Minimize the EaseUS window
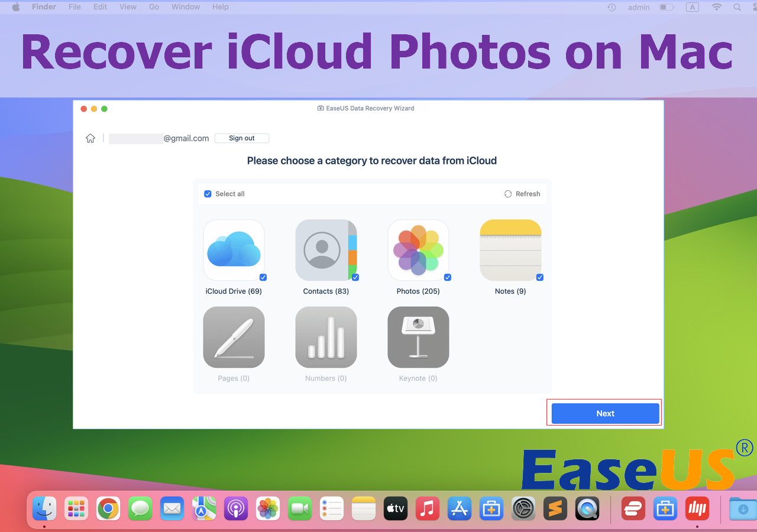 94,109
